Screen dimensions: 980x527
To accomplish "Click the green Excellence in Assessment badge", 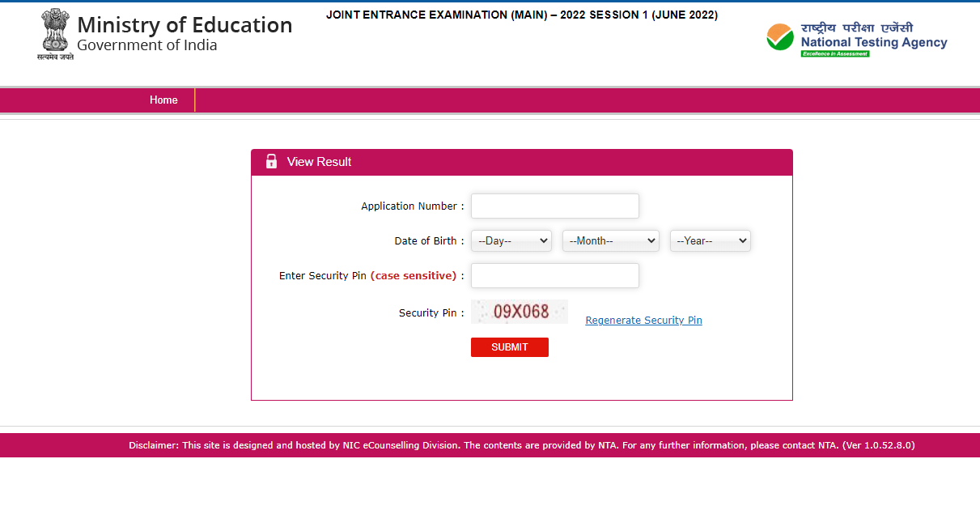I will [x=834, y=54].
